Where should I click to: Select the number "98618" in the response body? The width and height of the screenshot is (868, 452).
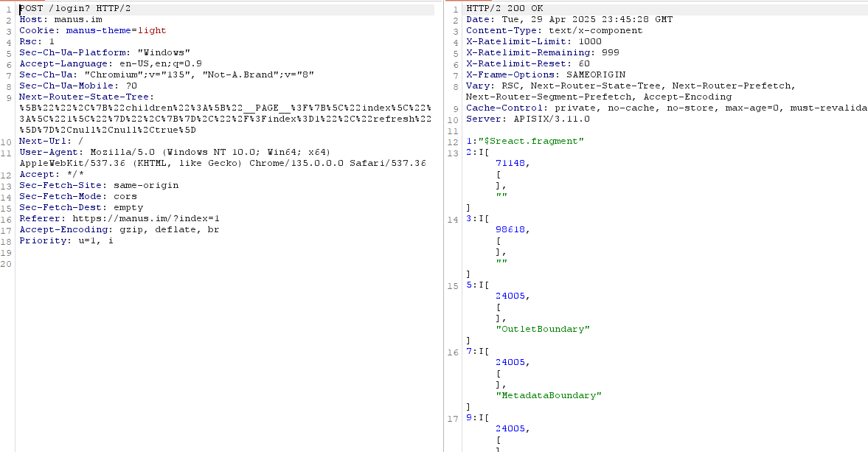(510, 229)
